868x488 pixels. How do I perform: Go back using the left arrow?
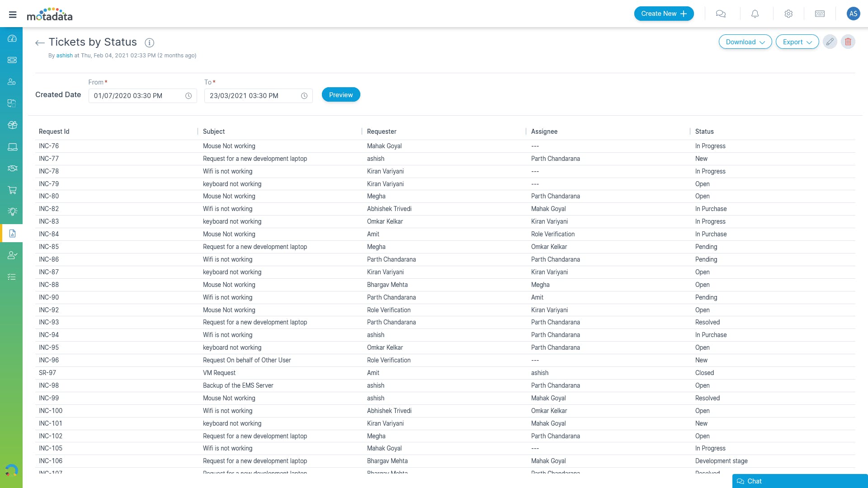[x=40, y=43]
